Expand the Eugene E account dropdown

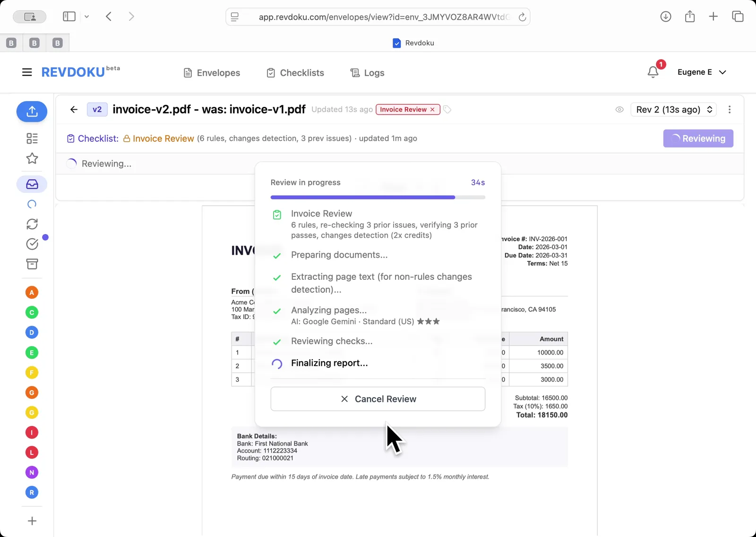702,72
